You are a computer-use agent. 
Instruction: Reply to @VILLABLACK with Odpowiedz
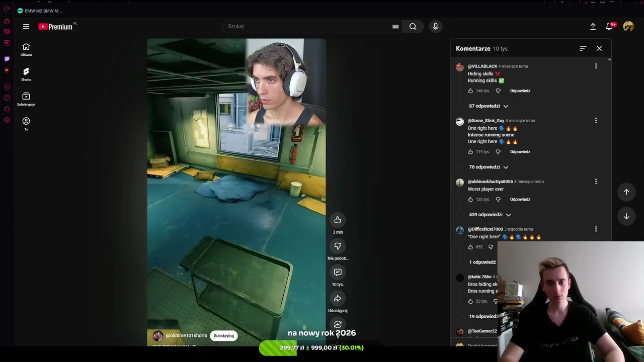pyautogui.click(x=520, y=91)
